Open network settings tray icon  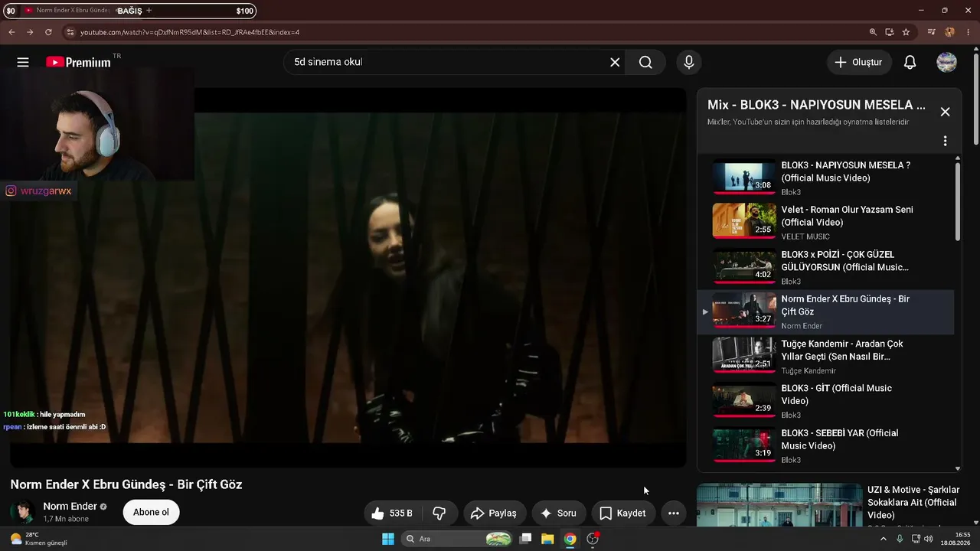point(916,539)
